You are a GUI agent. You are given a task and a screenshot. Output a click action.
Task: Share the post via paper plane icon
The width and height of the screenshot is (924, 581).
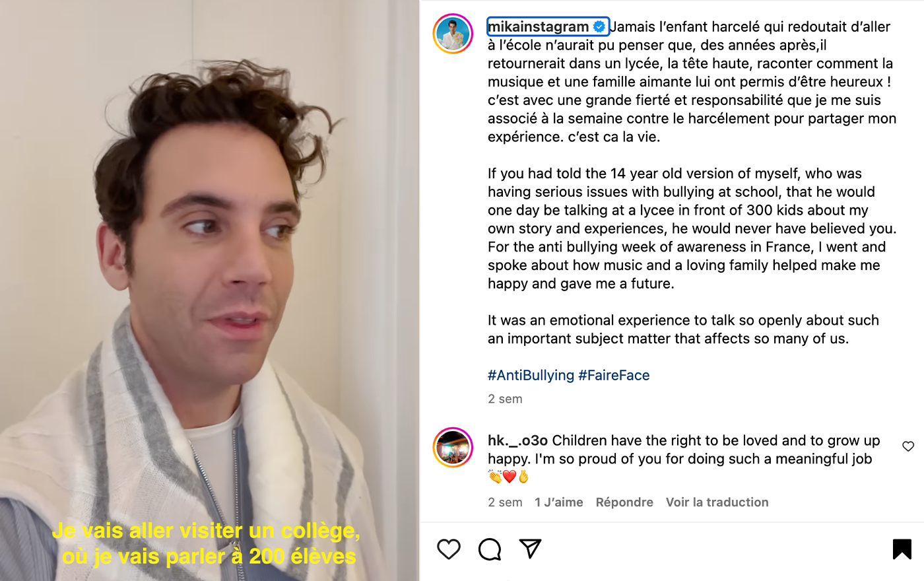530,549
